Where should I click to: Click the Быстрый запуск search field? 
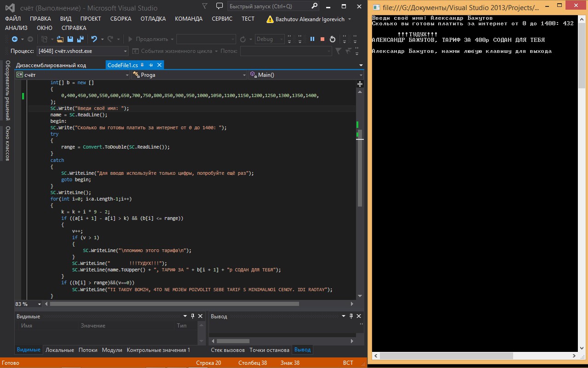pyautogui.click(x=269, y=6)
